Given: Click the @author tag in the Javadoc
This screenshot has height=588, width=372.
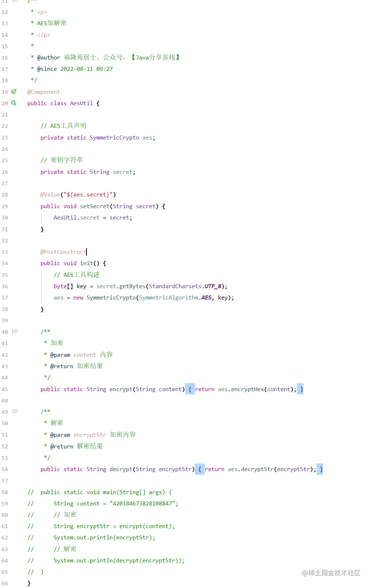Looking at the screenshot, I should pyautogui.click(x=48, y=58).
